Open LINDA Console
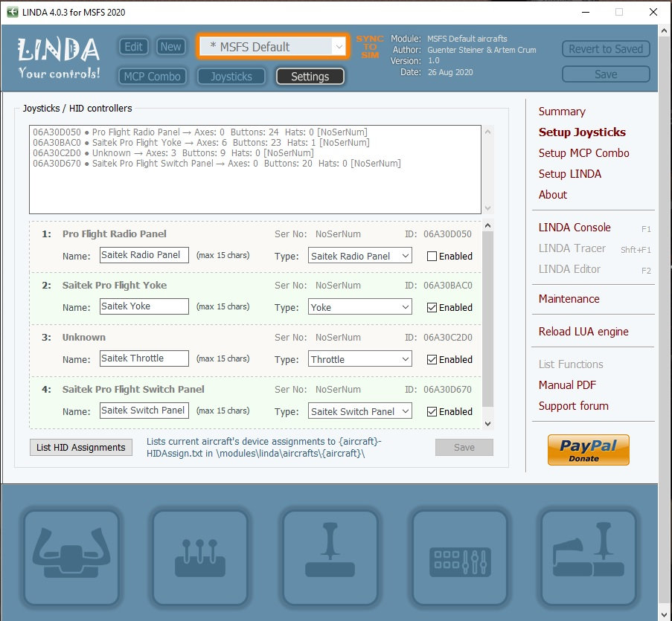 [x=575, y=228]
